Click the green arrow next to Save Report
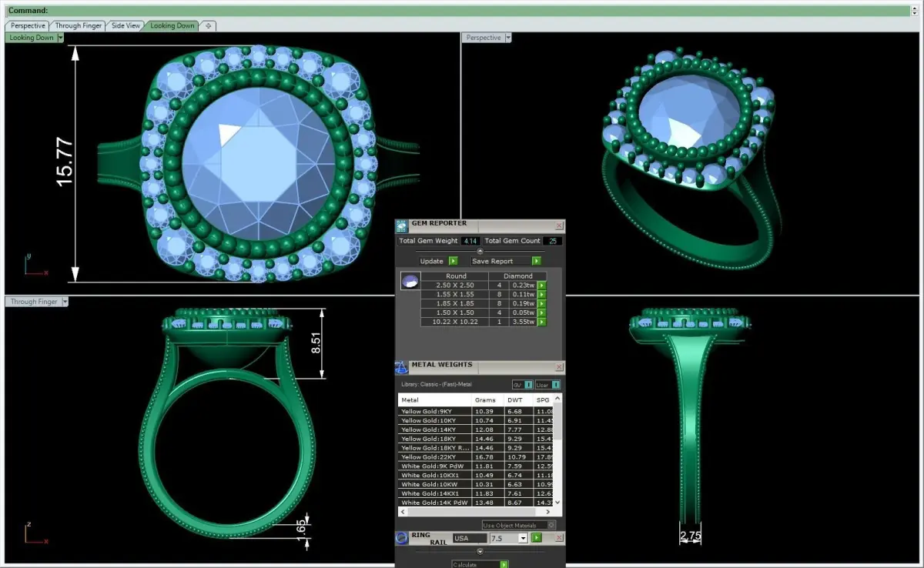Image resolution: width=924 pixels, height=568 pixels. [x=536, y=261]
